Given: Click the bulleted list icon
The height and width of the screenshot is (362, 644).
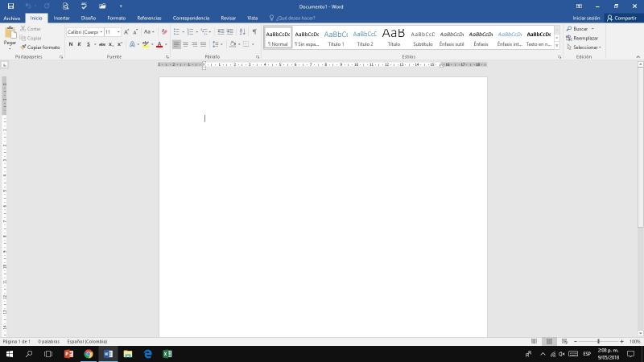Looking at the screenshot, I should [176, 32].
